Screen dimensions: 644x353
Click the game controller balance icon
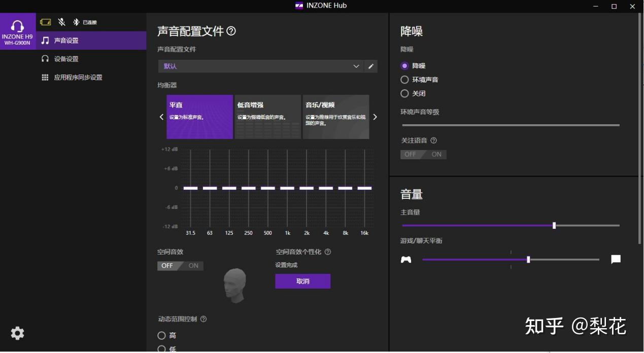pyautogui.click(x=406, y=260)
